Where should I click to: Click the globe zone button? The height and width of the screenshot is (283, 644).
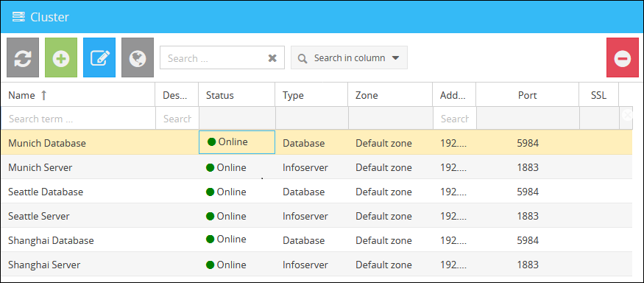(x=138, y=57)
